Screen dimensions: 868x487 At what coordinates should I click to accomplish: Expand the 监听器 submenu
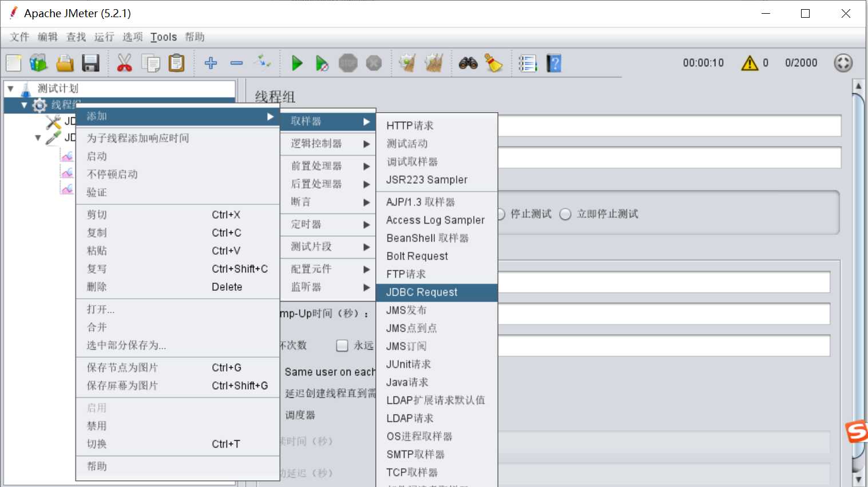[x=328, y=287]
